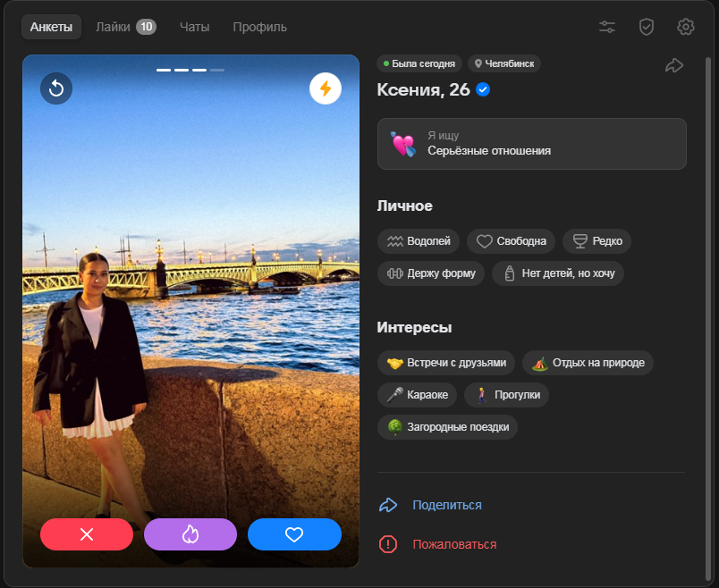719x588 pixels.
Task: Open the Серьёзные отношения card
Action: (531, 144)
